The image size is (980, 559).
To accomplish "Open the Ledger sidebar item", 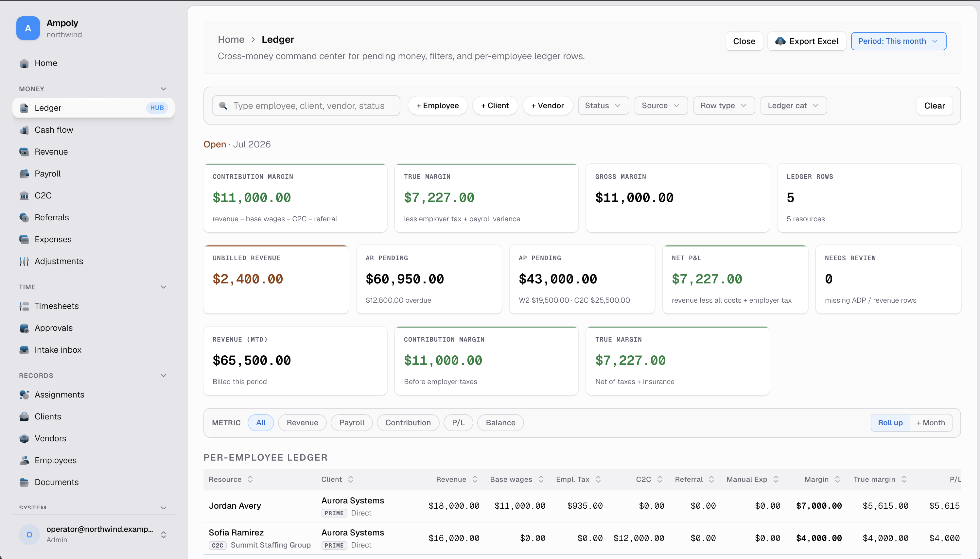I will point(93,108).
